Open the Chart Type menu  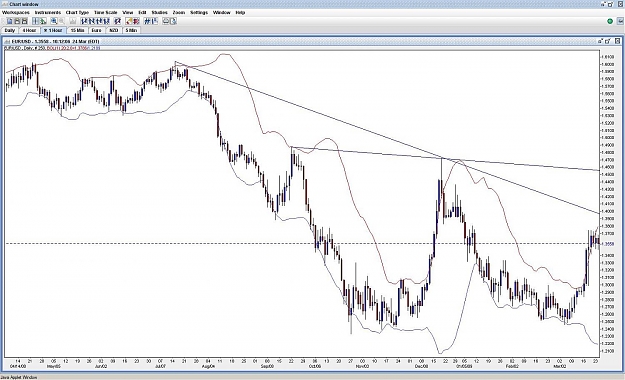77,13
